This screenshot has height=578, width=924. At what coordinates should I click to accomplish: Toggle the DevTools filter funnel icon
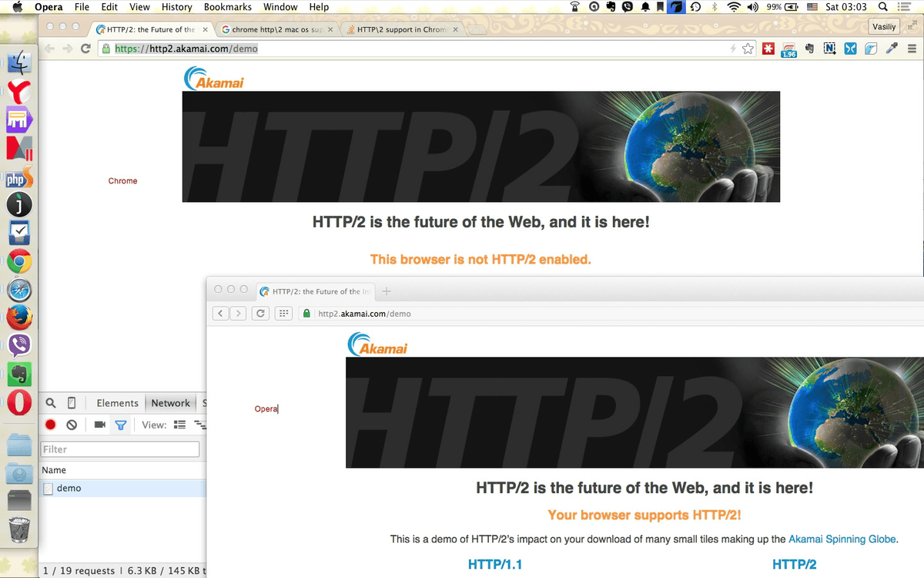tap(120, 425)
